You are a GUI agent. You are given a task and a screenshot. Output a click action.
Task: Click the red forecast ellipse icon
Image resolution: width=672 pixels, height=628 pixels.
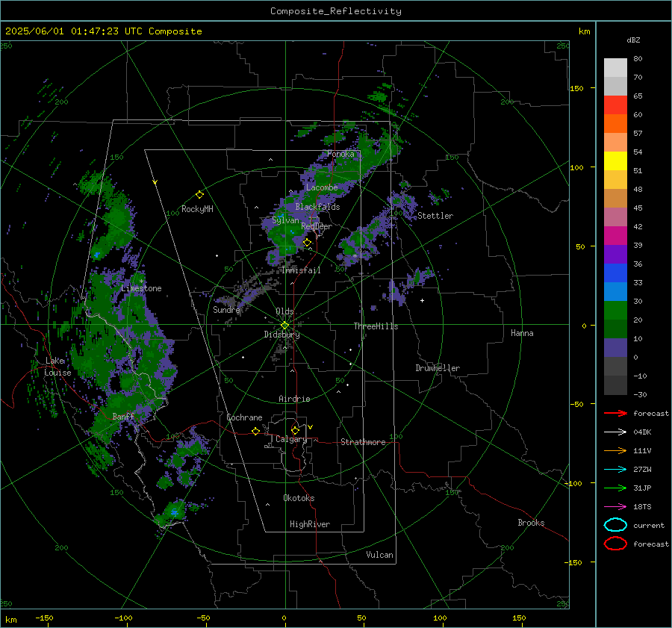click(615, 544)
